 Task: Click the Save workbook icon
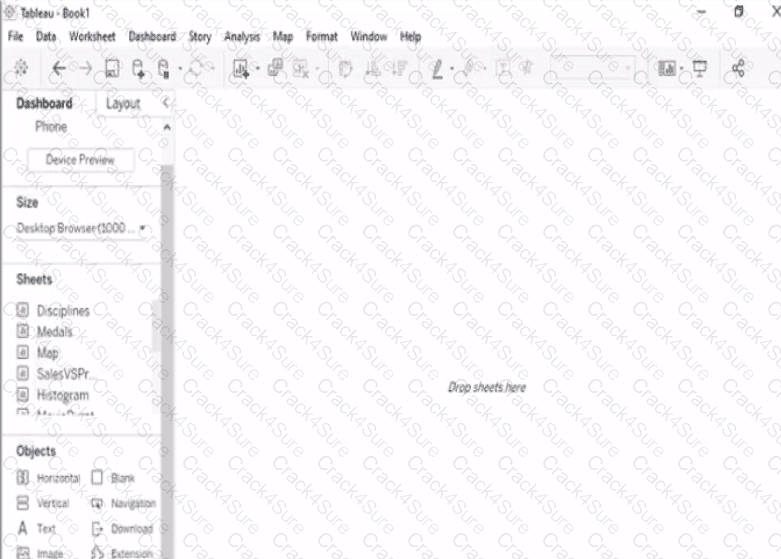pos(112,68)
